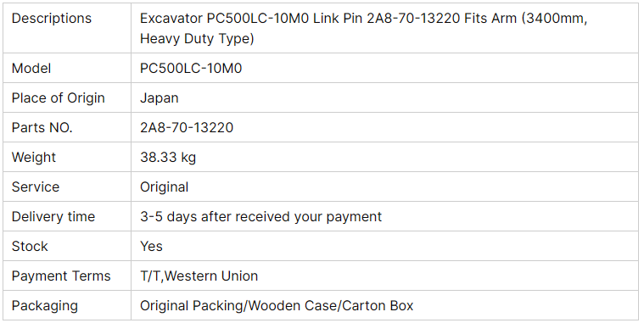The width and height of the screenshot is (644, 323).
Task: Select the Original service value
Action: click(165, 187)
